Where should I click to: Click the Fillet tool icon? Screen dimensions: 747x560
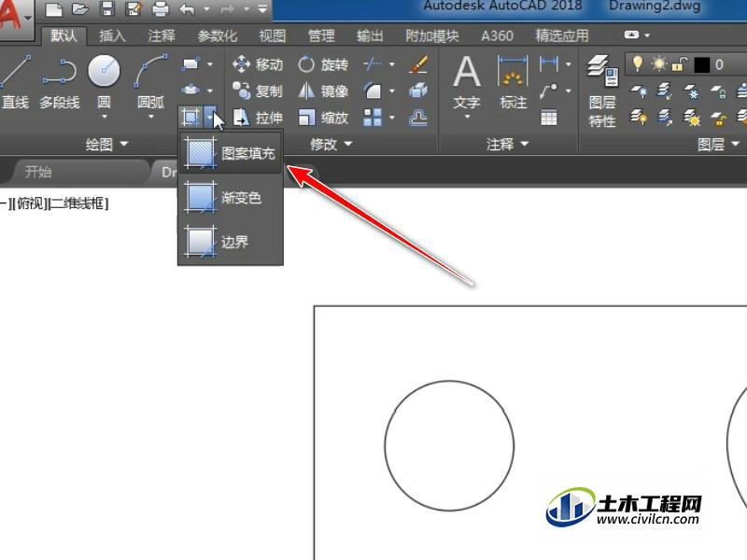point(373,91)
